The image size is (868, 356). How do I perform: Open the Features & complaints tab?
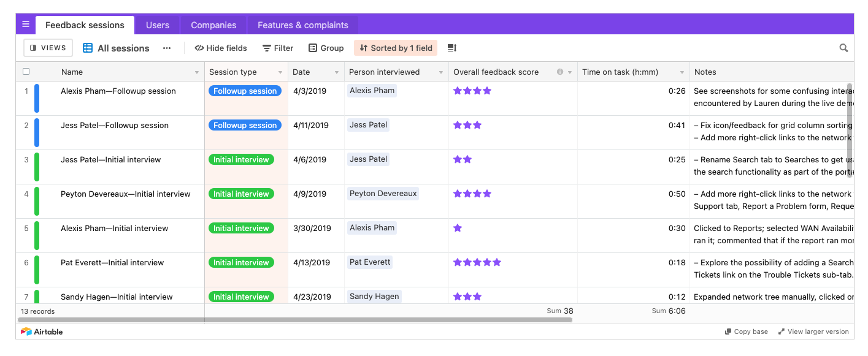tap(302, 25)
